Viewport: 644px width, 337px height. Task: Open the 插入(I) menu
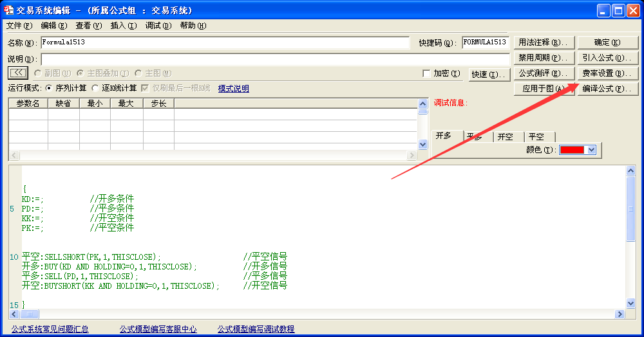pos(123,26)
